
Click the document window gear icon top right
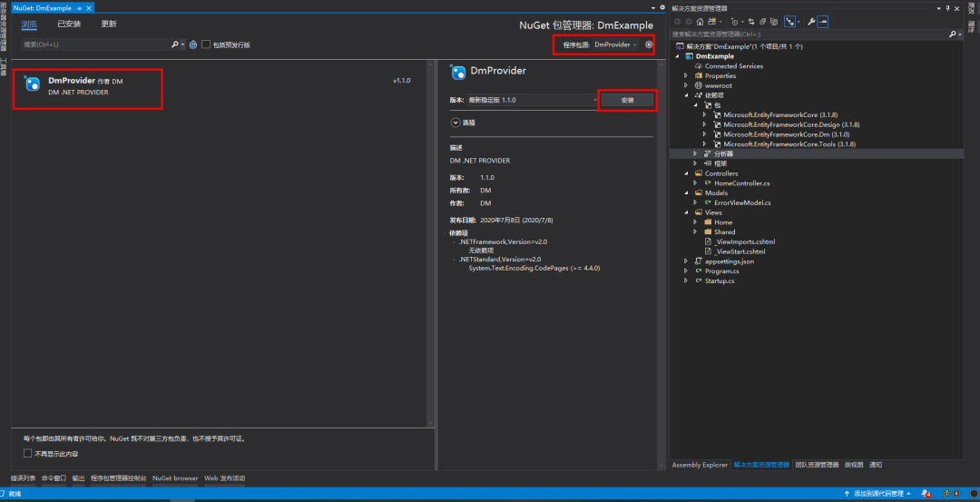(x=662, y=7)
